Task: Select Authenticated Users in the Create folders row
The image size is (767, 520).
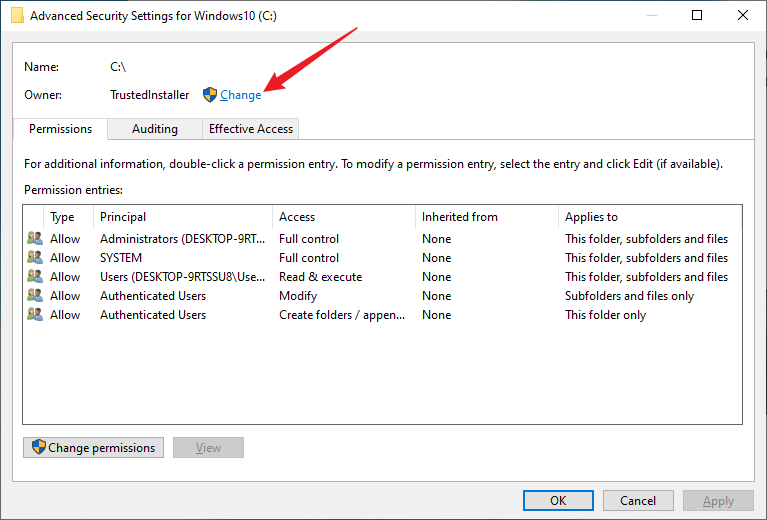Action: [153, 315]
